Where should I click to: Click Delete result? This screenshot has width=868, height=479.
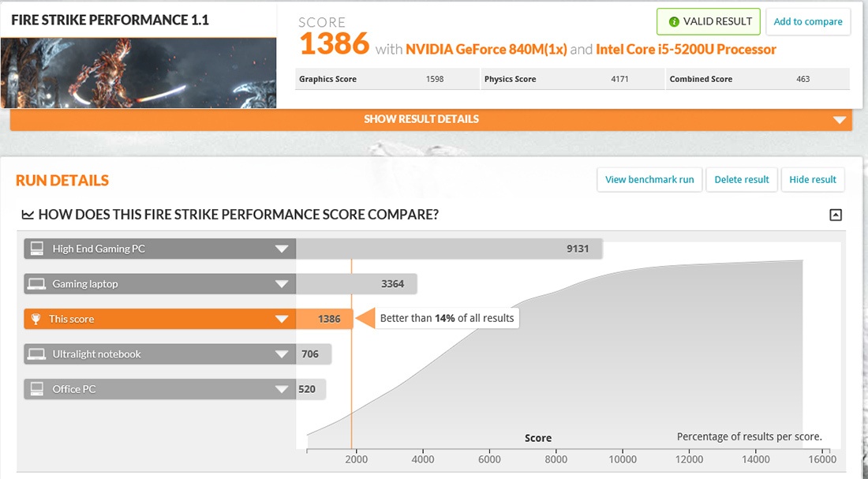[x=742, y=179]
